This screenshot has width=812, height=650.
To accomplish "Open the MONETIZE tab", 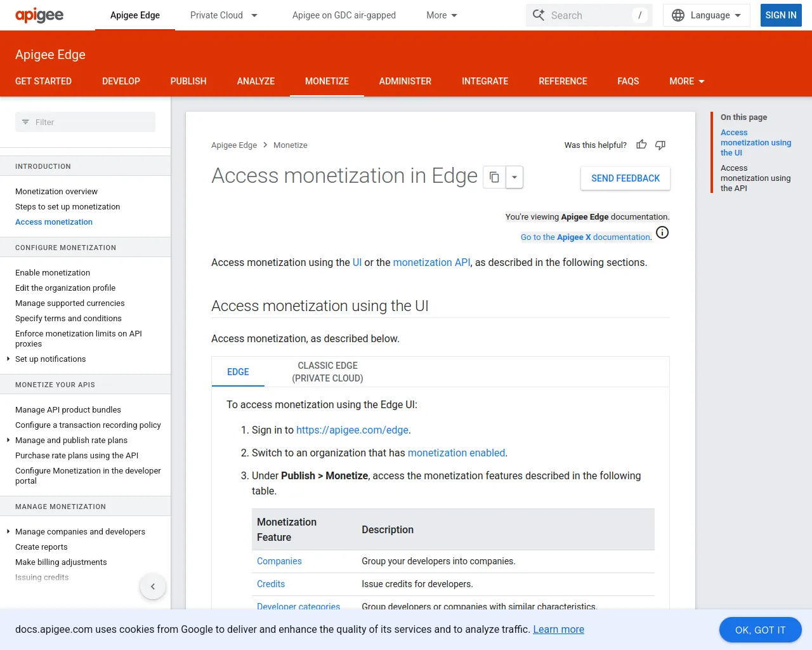I will point(327,81).
